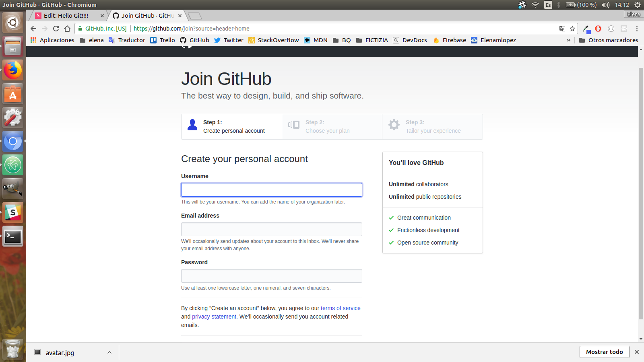Click the browser forward arrow
The height and width of the screenshot is (362, 644).
[45, 29]
